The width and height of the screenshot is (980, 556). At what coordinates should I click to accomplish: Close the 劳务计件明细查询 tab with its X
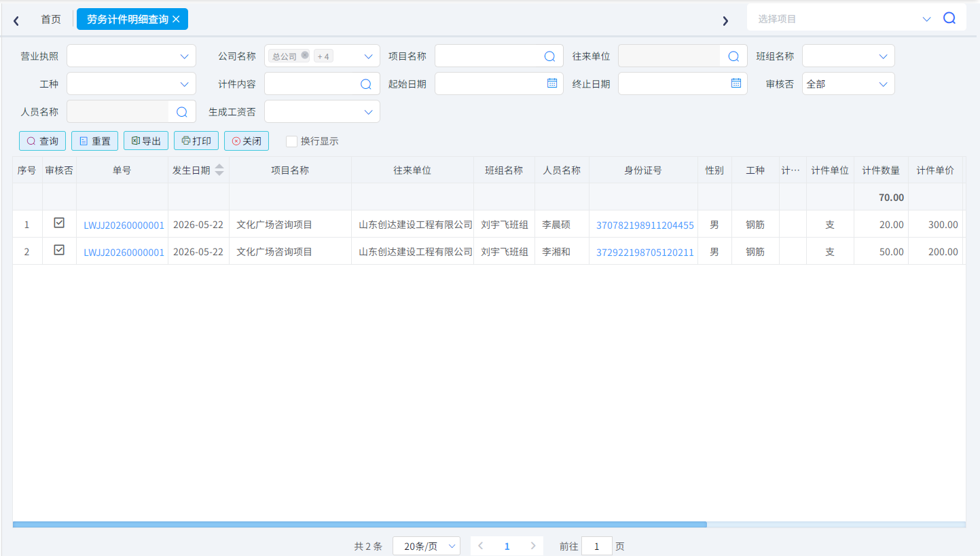pyautogui.click(x=176, y=19)
